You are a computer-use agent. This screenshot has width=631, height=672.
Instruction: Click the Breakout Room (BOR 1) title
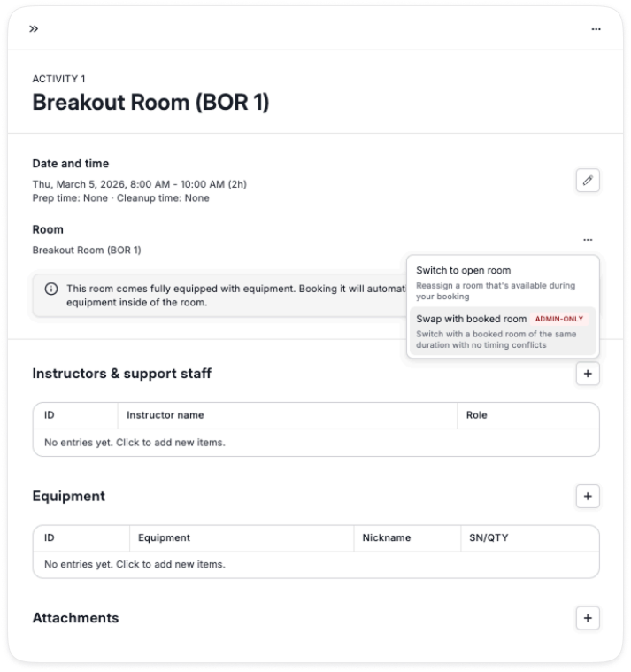[x=150, y=103]
